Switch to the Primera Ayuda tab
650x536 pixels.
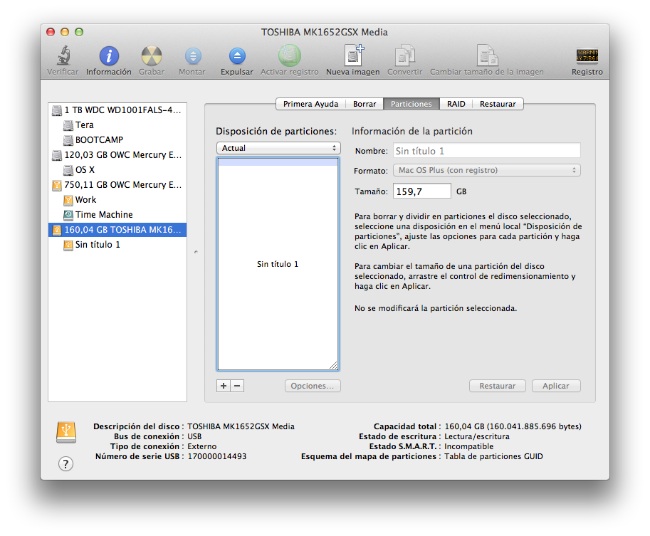point(310,104)
